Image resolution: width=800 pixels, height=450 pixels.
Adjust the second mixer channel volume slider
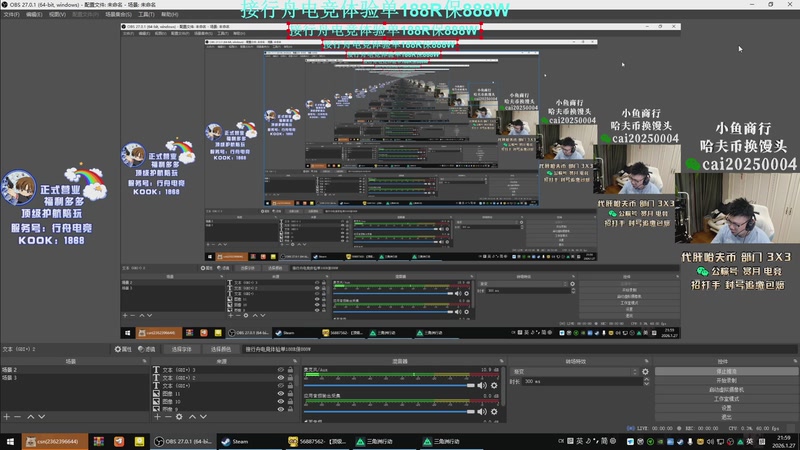(x=389, y=411)
